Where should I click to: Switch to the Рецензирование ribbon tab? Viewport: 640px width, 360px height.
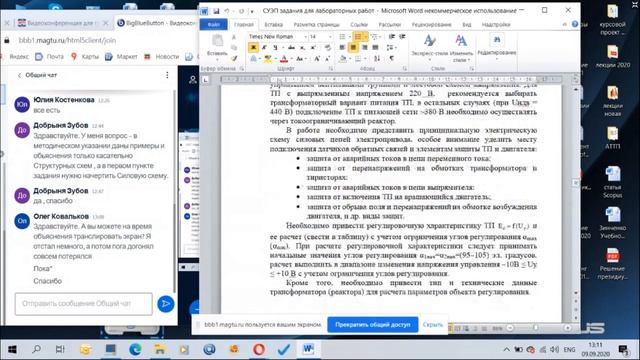(x=431, y=24)
